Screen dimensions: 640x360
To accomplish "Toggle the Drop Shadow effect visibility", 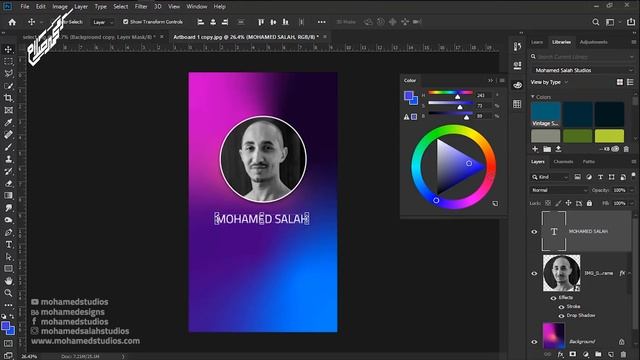I will click(x=561, y=316).
